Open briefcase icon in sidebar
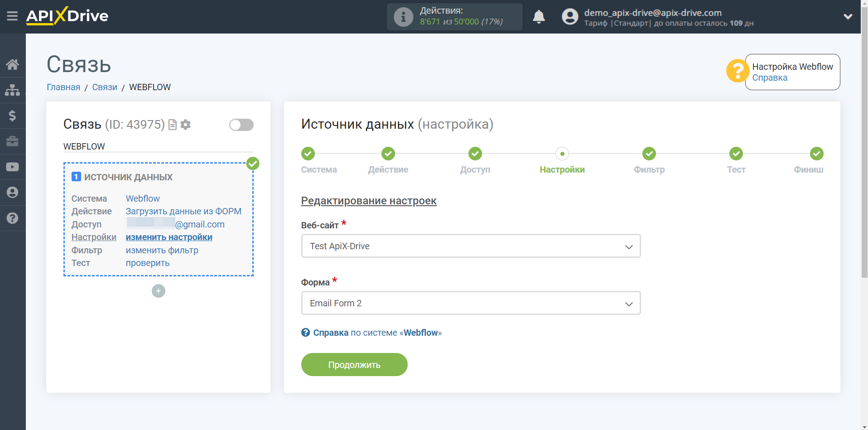Screen dimensions: 868x430 (x=12, y=141)
